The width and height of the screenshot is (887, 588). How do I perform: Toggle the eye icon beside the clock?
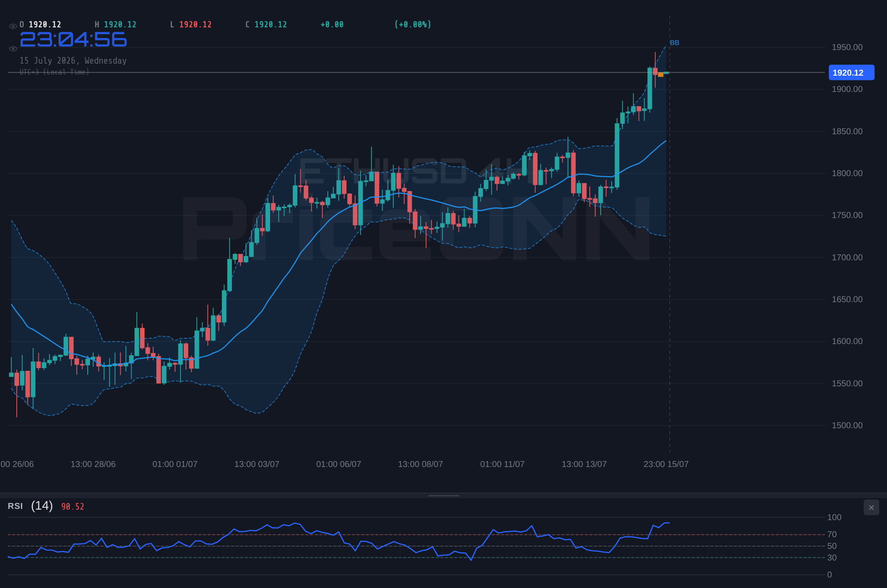click(x=13, y=49)
